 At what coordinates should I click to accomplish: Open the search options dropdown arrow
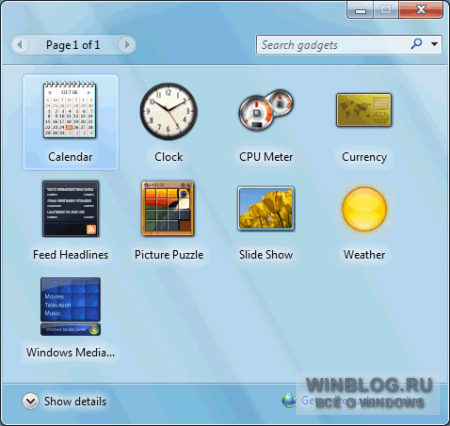434,44
